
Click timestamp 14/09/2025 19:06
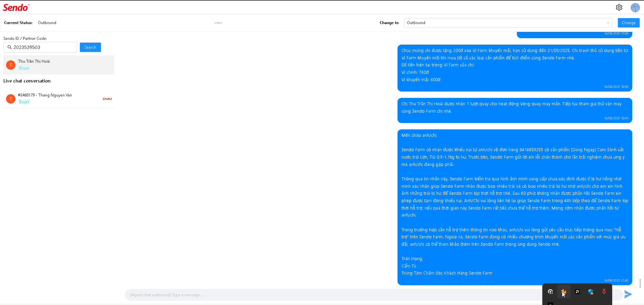click(616, 118)
